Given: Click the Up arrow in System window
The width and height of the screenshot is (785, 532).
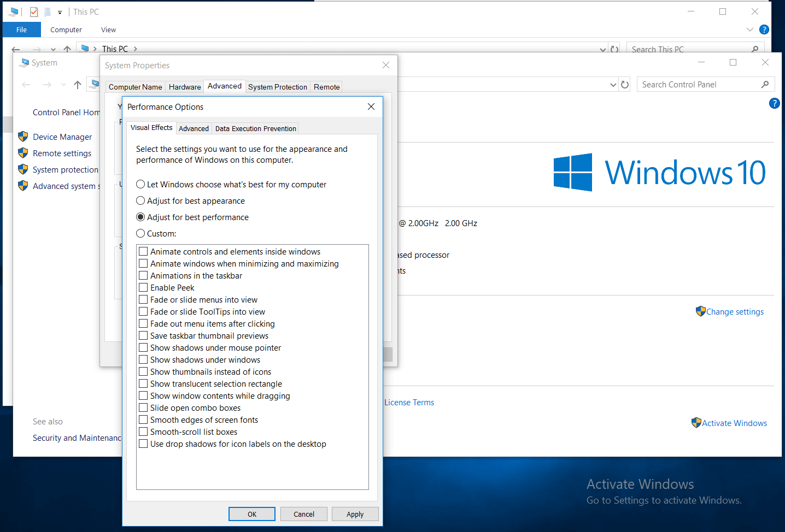Looking at the screenshot, I should point(78,85).
